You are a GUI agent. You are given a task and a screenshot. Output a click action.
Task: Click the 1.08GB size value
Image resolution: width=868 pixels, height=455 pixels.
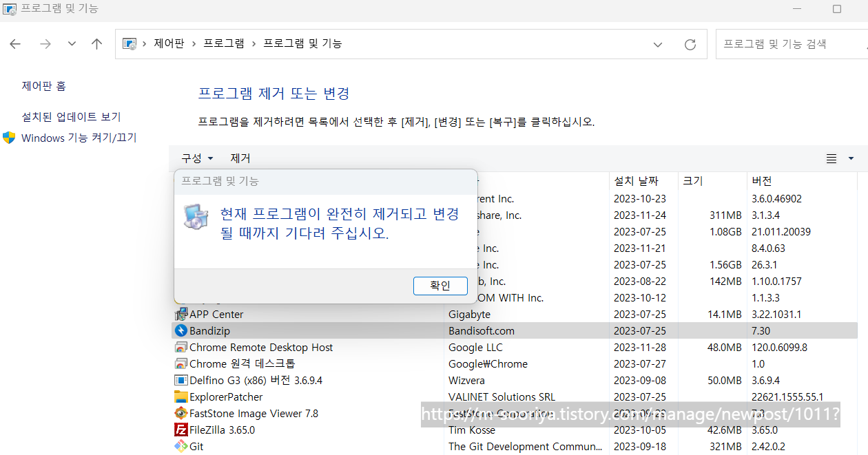725,232
